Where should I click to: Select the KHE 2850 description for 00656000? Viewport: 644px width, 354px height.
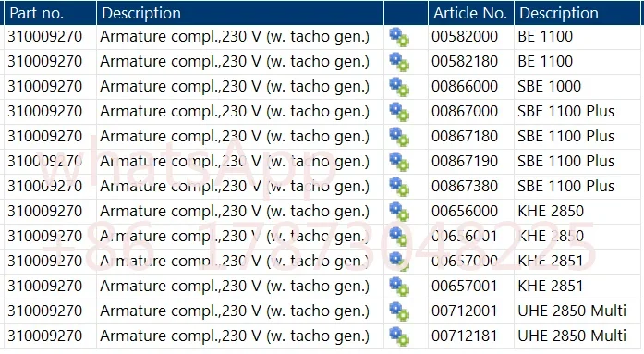551,211
